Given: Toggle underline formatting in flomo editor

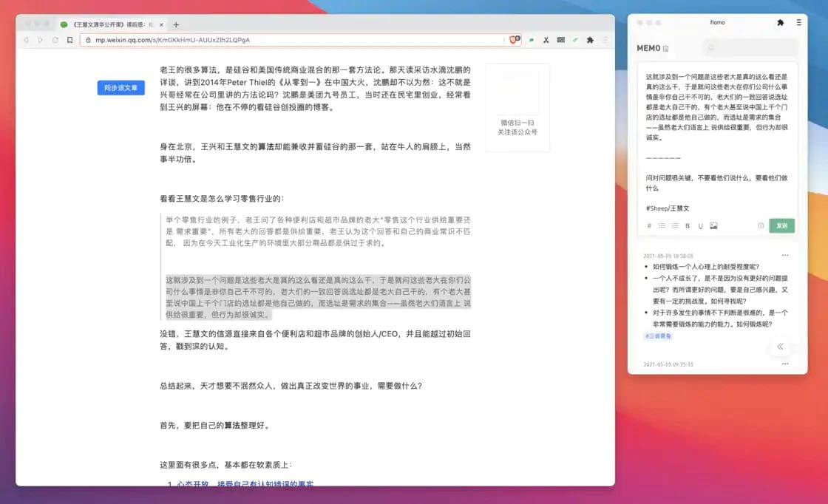Looking at the screenshot, I should coord(701,226).
